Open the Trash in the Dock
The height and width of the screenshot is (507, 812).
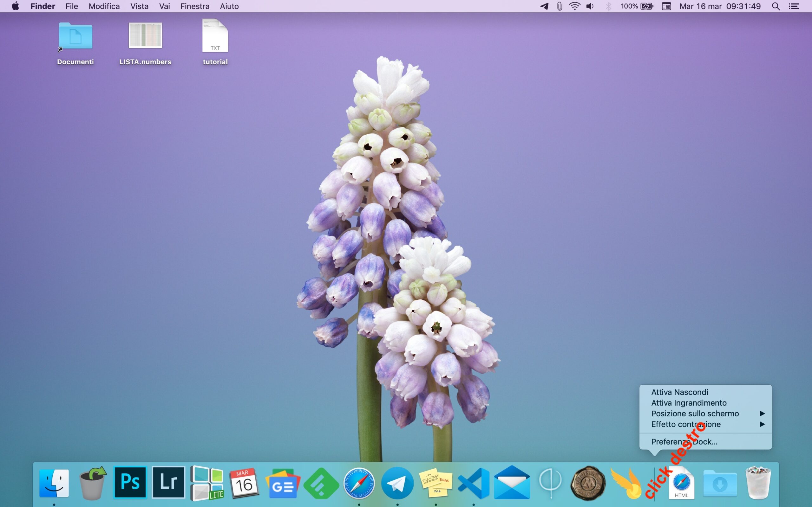click(758, 483)
